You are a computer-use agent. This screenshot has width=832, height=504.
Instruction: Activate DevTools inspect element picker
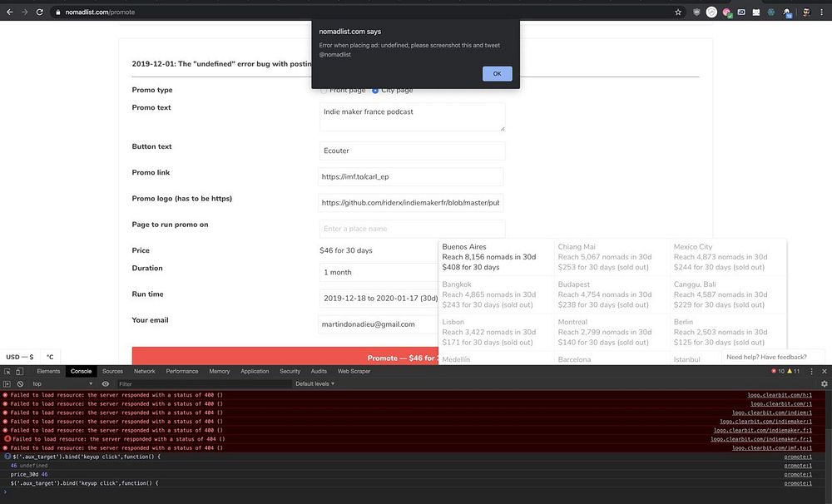pos(7,372)
